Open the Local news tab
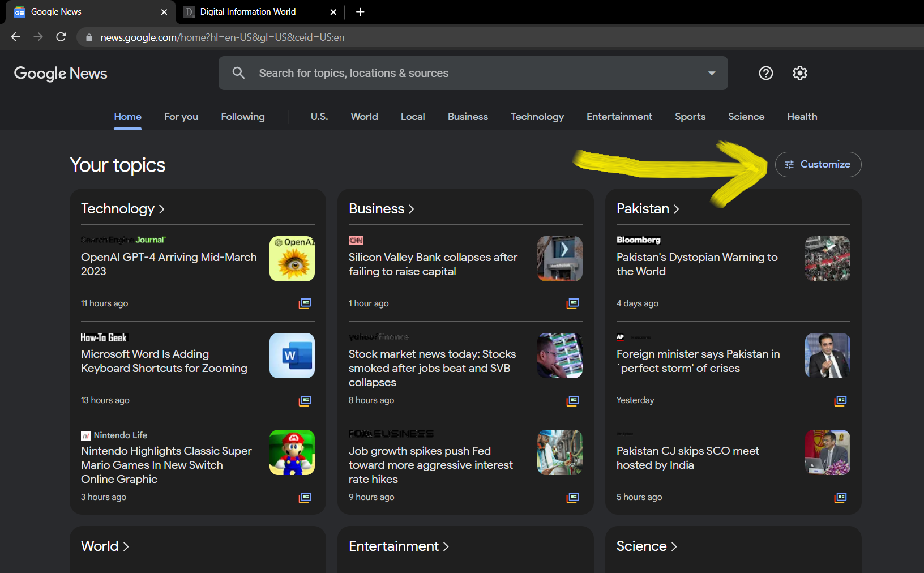Image resolution: width=924 pixels, height=573 pixels. [413, 117]
